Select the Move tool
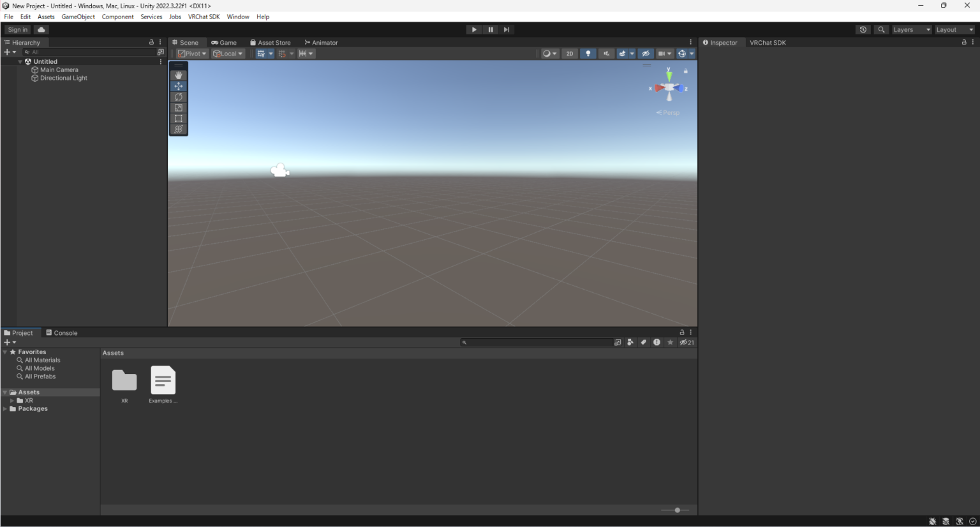Screen dimensions: 980x527 179,86
